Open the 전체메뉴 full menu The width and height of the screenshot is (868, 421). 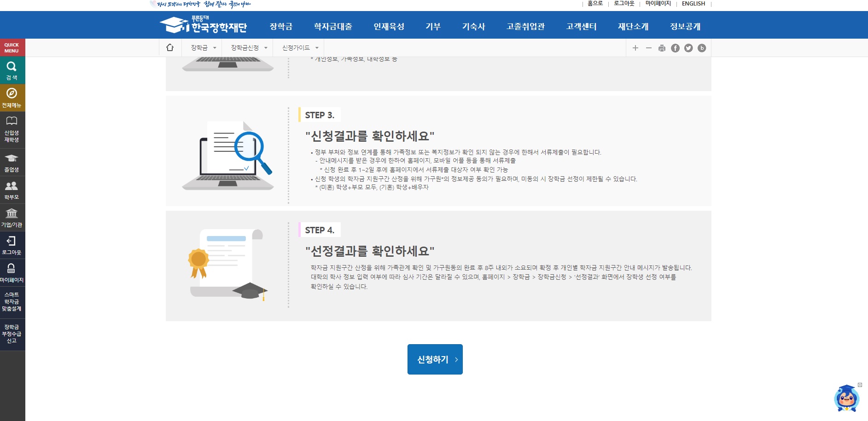(12, 98)
